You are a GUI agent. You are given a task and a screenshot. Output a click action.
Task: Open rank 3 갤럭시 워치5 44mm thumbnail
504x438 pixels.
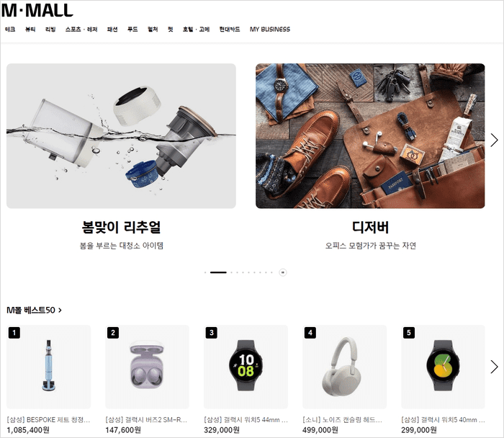click(246, 367)
